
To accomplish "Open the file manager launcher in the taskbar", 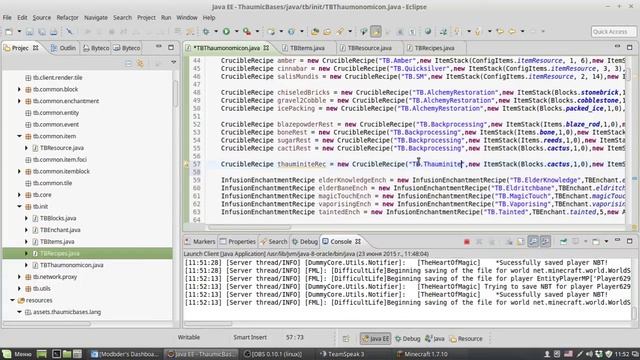I will pos(67,354).
